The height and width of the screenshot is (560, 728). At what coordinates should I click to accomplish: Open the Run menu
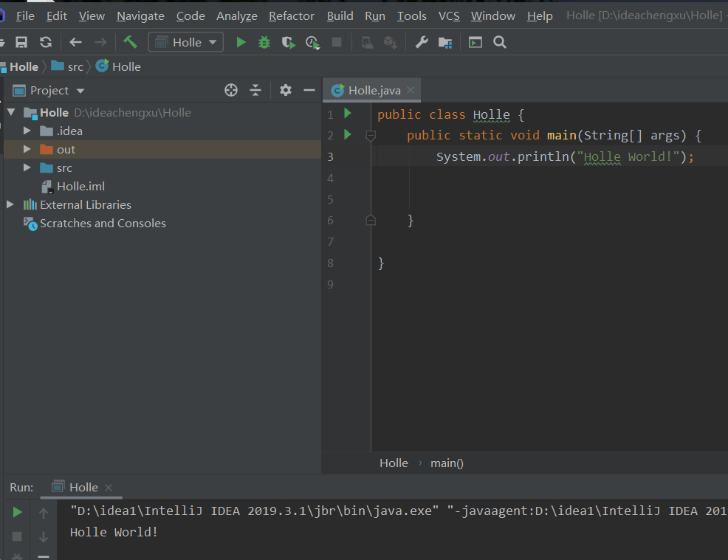(x=375, y=16)
